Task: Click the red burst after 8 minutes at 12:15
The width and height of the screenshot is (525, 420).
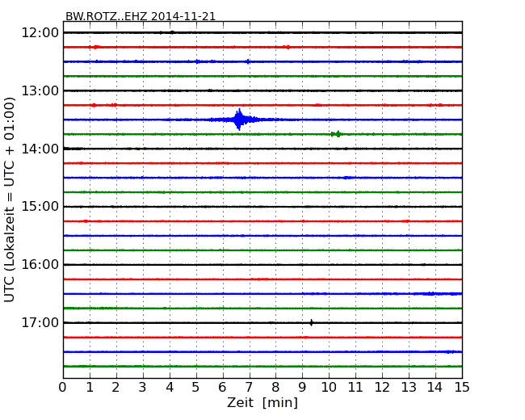Action: [288, 47]
